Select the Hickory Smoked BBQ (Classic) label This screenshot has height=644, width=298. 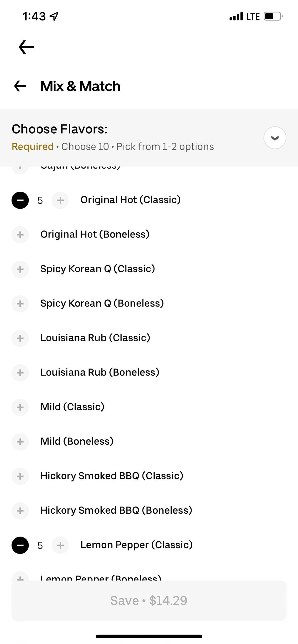coord(112,476)
